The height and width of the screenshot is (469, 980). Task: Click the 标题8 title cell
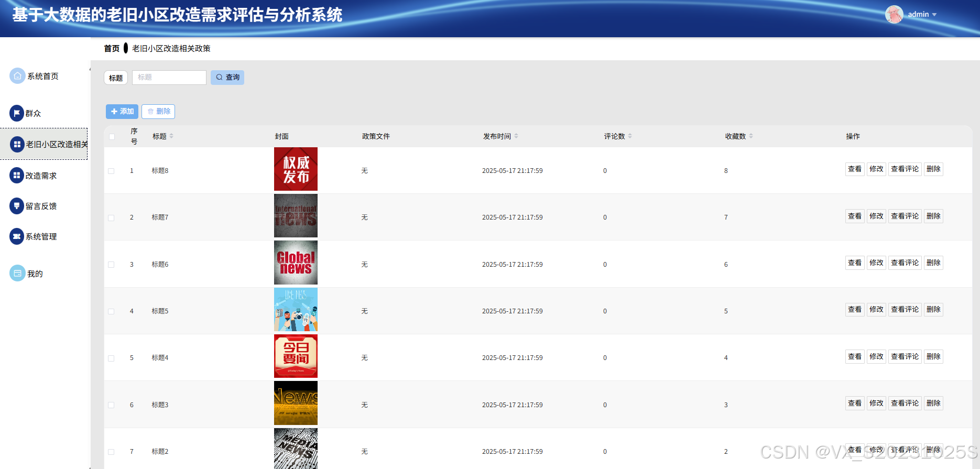click(x=160, y=171)
